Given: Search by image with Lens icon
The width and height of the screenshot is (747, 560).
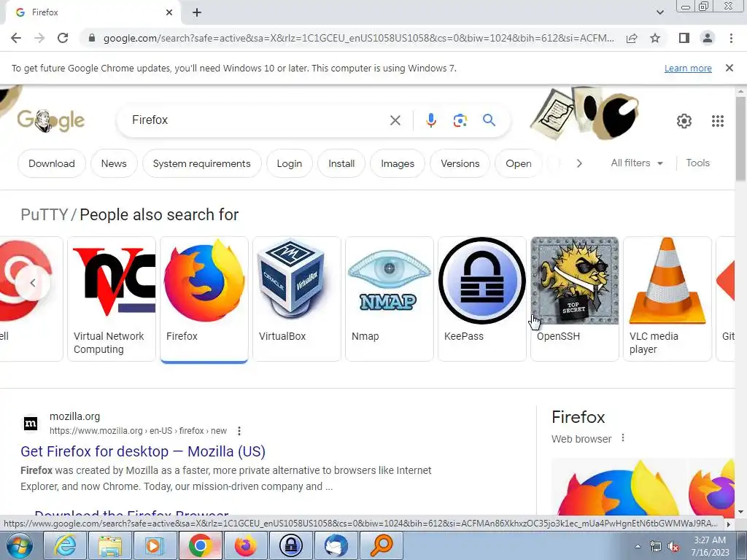Looking at the screenshot, I should 460,120.
